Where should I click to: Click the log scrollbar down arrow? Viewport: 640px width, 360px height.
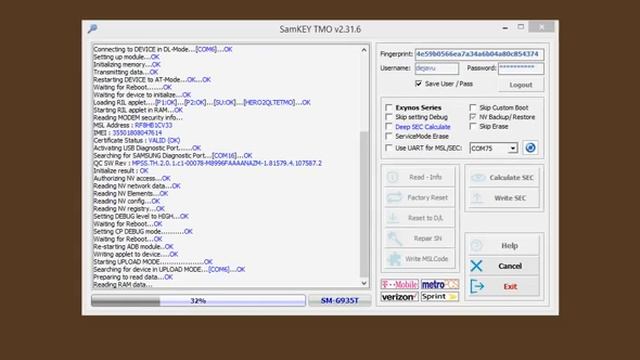[364, 283]
